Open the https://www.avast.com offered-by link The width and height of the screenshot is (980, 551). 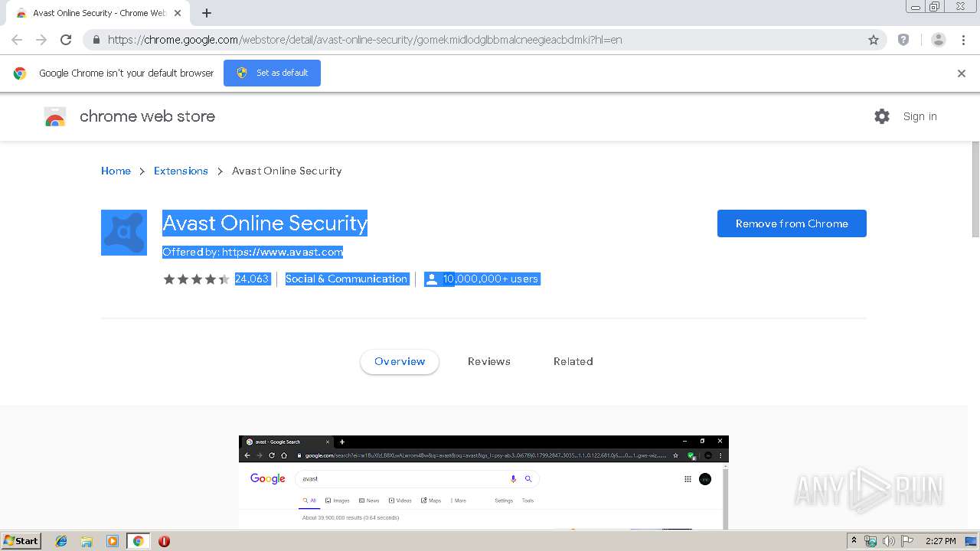(283, 252)
